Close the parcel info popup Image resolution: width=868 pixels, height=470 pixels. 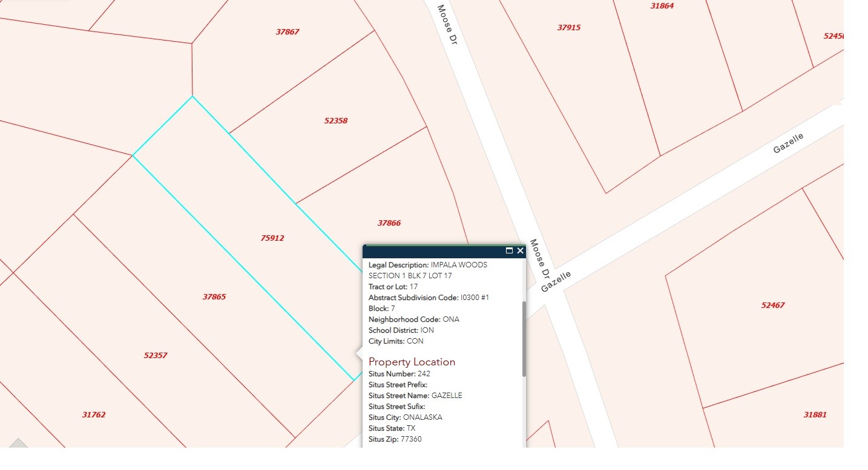click(x=520, y=250)
